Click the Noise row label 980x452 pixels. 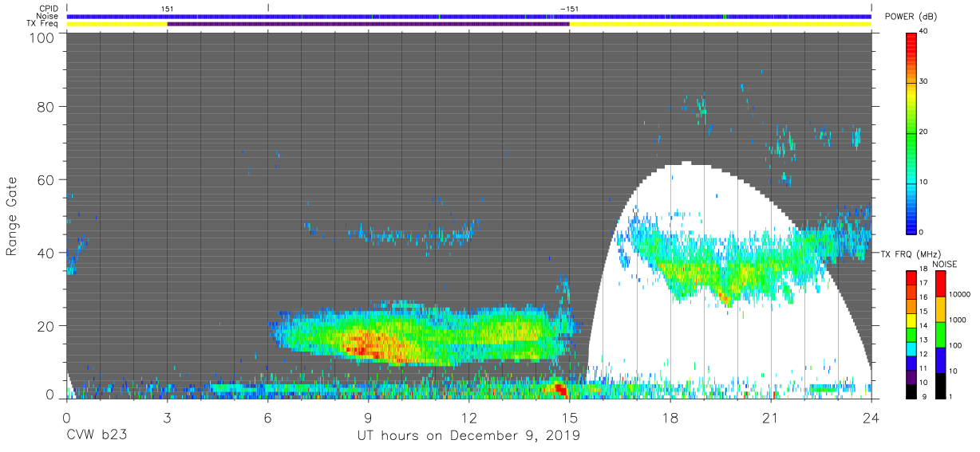(48, 16)
